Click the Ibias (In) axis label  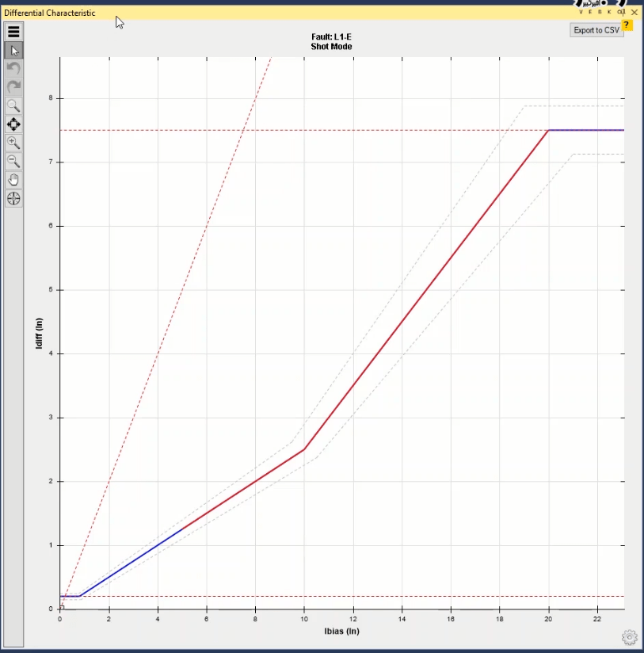342,632
